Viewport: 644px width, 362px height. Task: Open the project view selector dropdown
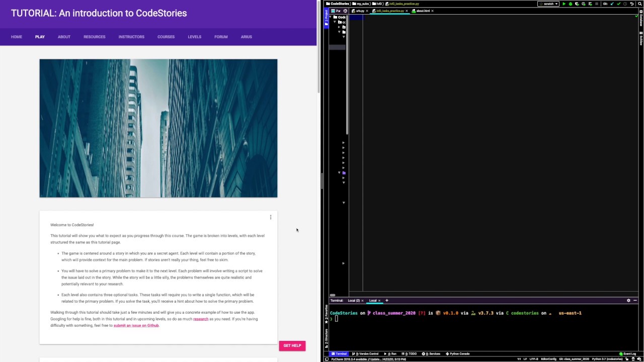pyautogui.click(x=336, y=11)
